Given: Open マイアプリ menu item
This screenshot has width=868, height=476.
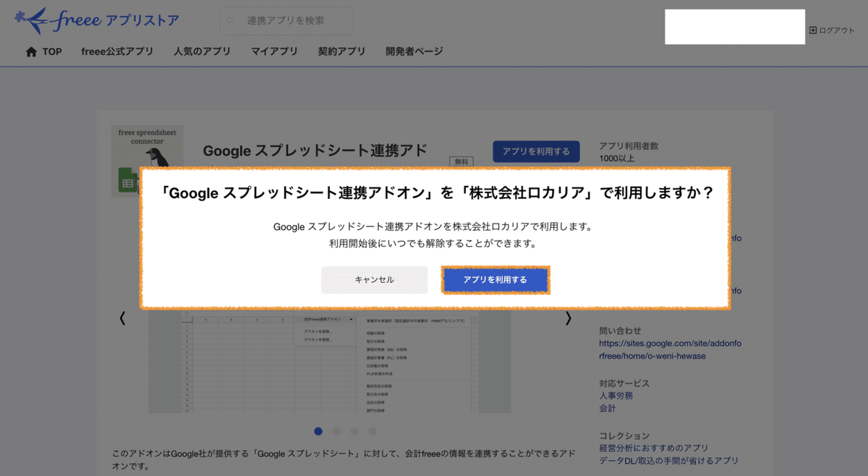Looking at the screenshot, I should pos(274,52).
